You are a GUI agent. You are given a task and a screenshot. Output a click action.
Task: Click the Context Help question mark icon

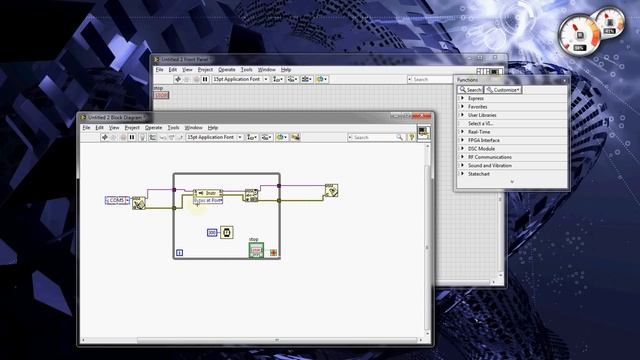point(411,138)
